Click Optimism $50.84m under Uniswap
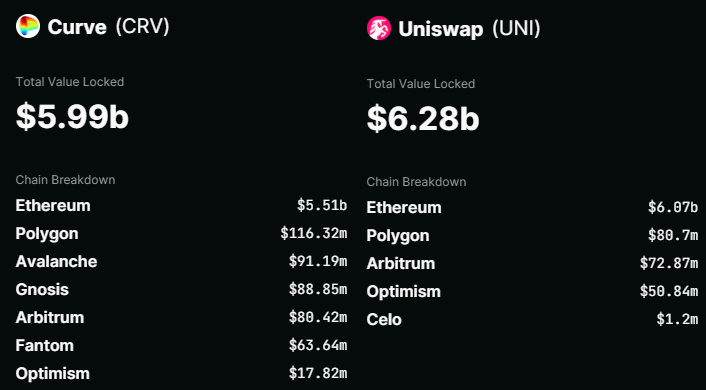 532,291
